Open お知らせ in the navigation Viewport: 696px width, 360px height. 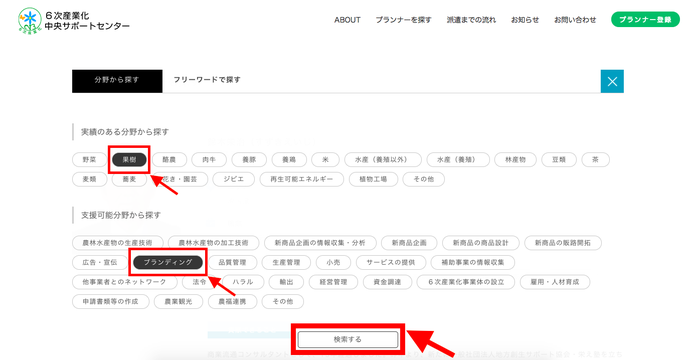[x=525, y=20]
